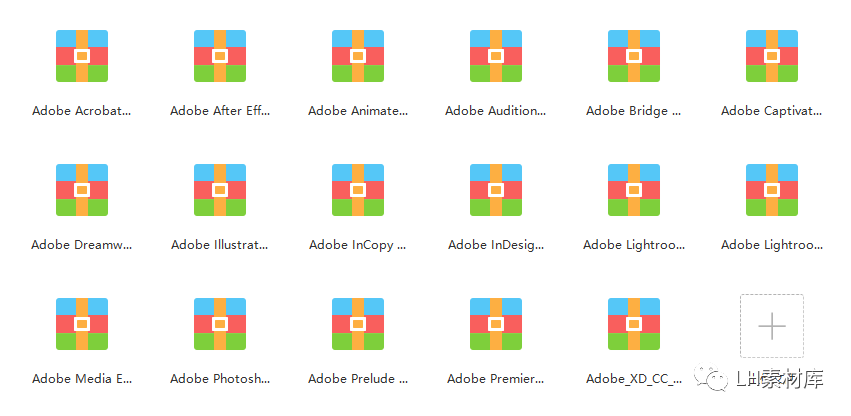Screen dimensions: 851x416
Task: Select the Adobe After Eff... archive icon
Action: pyautogui.click(x=220, y=56)
